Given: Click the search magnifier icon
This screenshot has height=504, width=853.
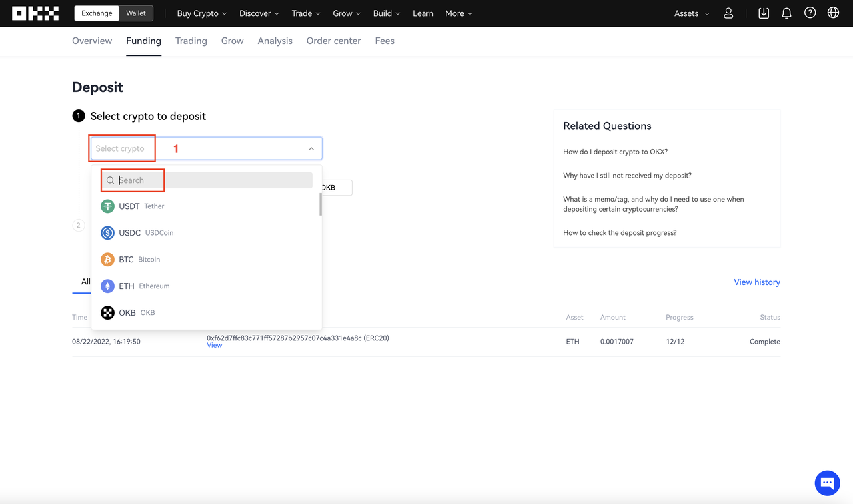Looking at the screenshot, I should pyautogui.click(x=111, y=180).
